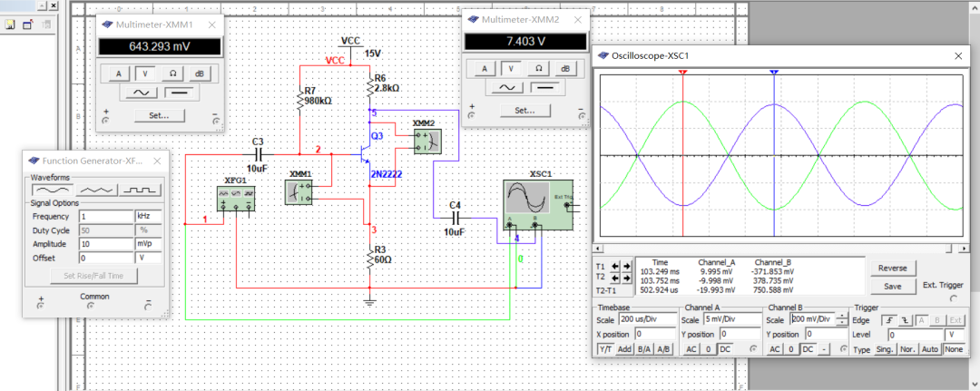Move oscilloscope cursor T1 left

coord(614,266)
